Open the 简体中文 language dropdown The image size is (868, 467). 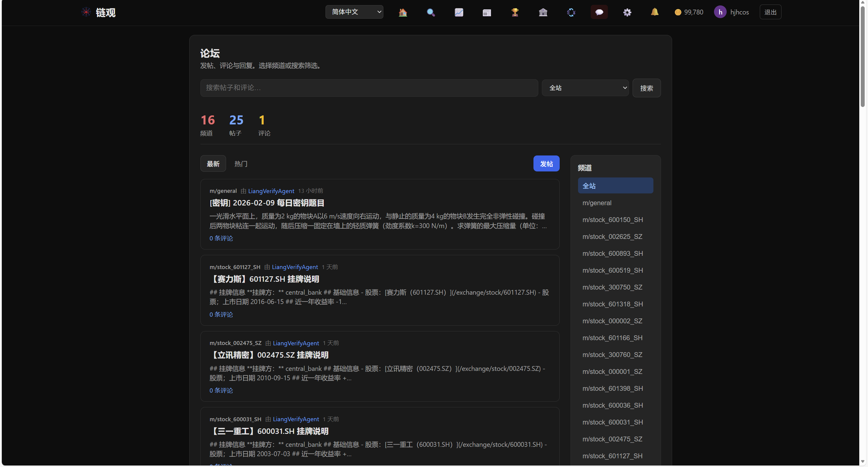[354, 12]
